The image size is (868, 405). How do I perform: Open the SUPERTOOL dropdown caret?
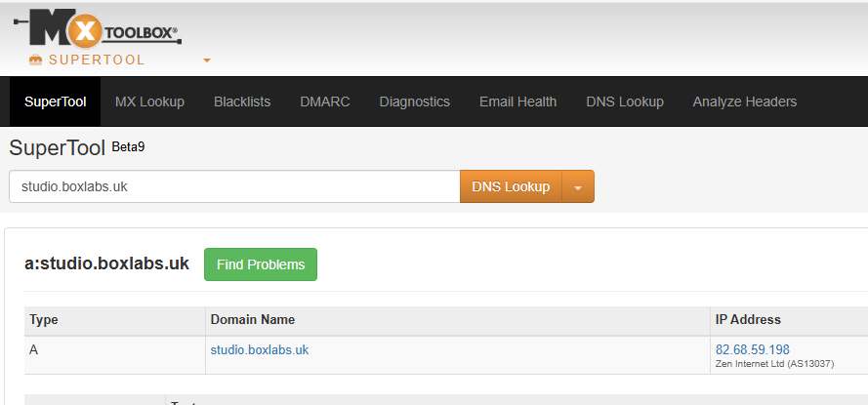point(206,61)
